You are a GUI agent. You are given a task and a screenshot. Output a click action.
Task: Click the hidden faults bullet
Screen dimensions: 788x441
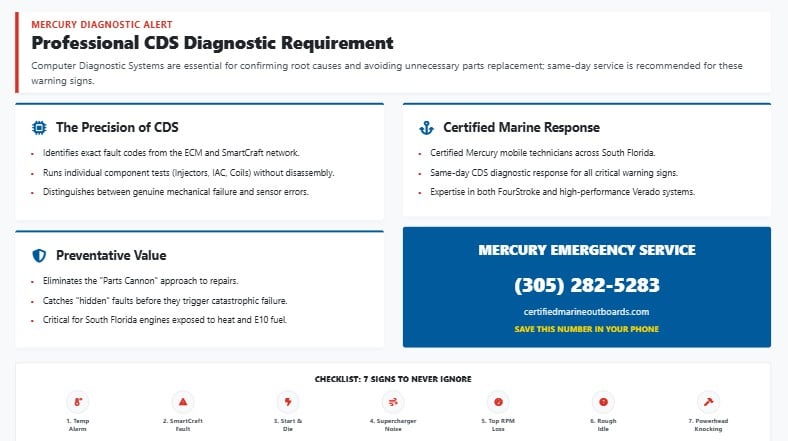pyautogui.click(x=165, y=301)
